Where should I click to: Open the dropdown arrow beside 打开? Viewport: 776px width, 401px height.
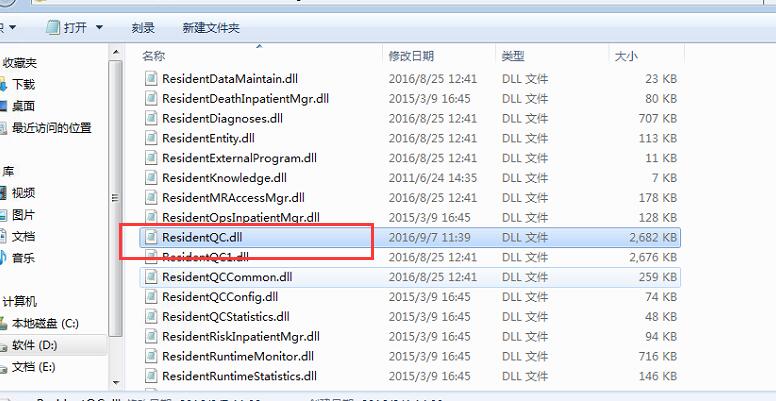coord(99,27)
